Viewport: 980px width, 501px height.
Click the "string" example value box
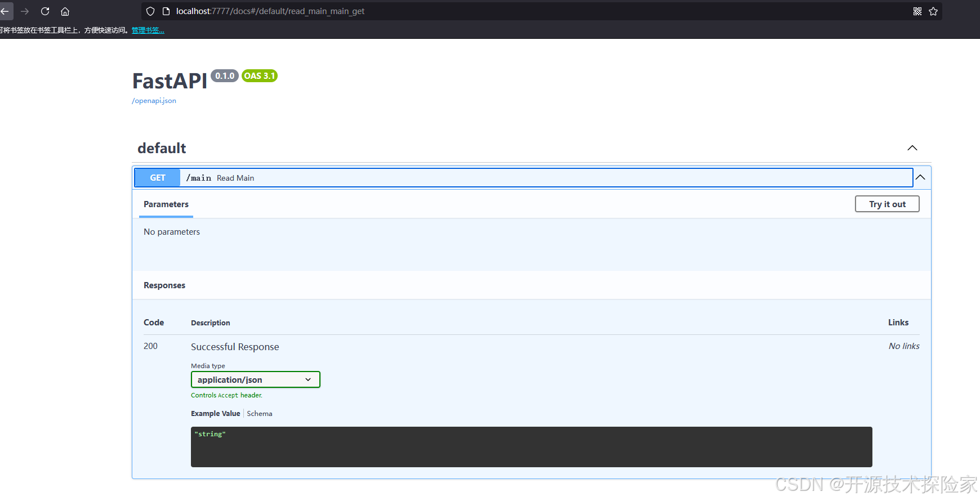[x=531, y=447]
